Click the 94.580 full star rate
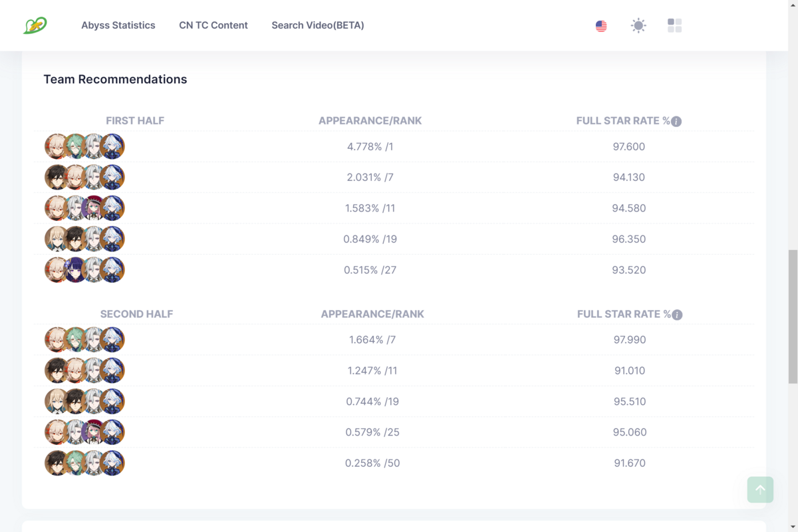798x532 pixels. 629,208
